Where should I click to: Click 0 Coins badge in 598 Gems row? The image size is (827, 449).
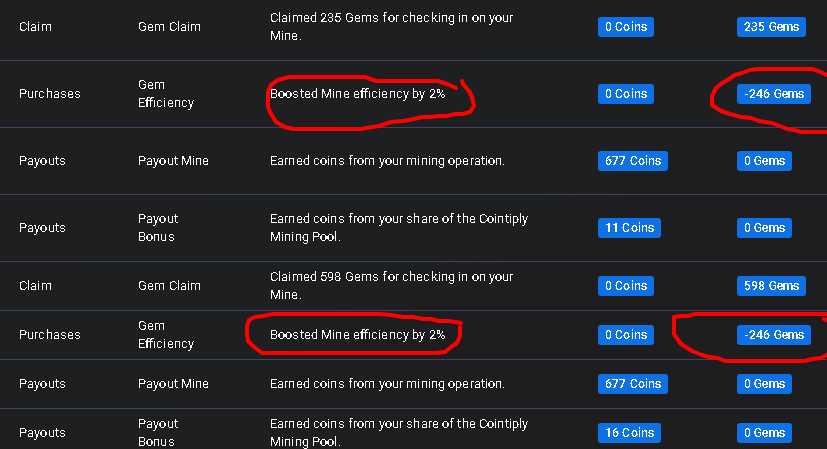pyautogui.click(x=626, y=286)
